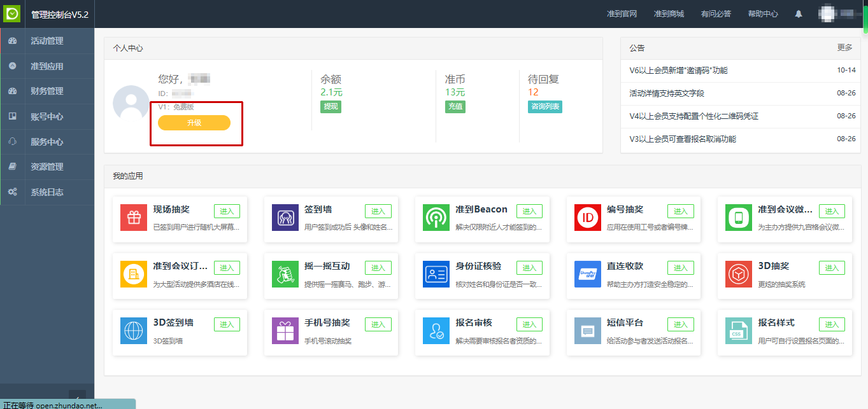Click 进入 for 直连收款
The width and height of the screenshot is (868, 409).
click(x=681, y=268)
